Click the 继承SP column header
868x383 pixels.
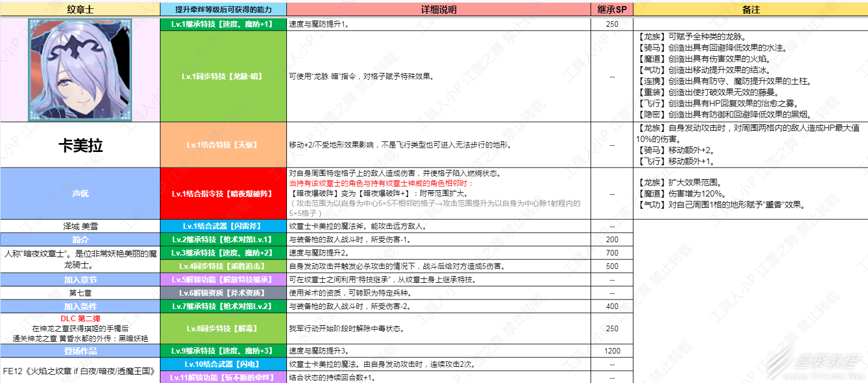(612, 9)
